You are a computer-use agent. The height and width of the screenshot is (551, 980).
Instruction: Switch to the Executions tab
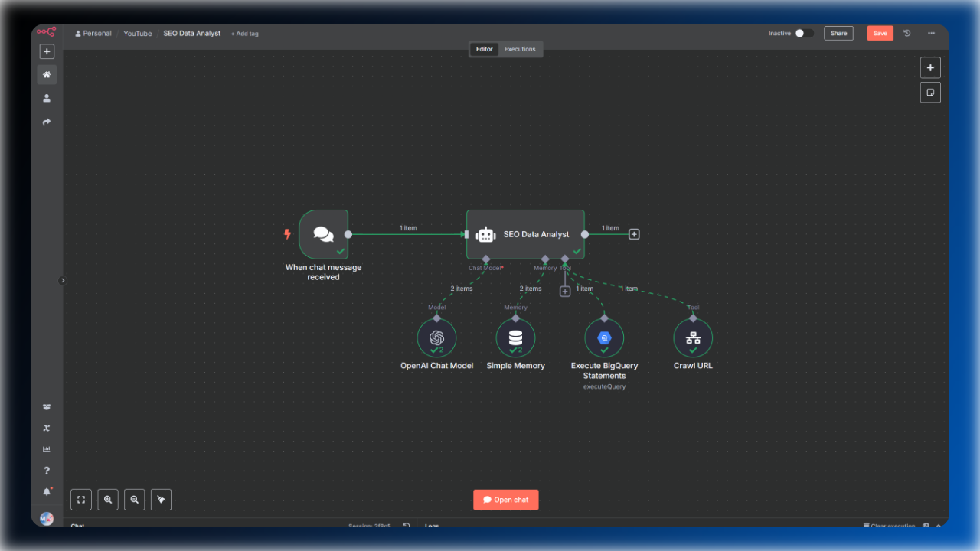(520, 49)
